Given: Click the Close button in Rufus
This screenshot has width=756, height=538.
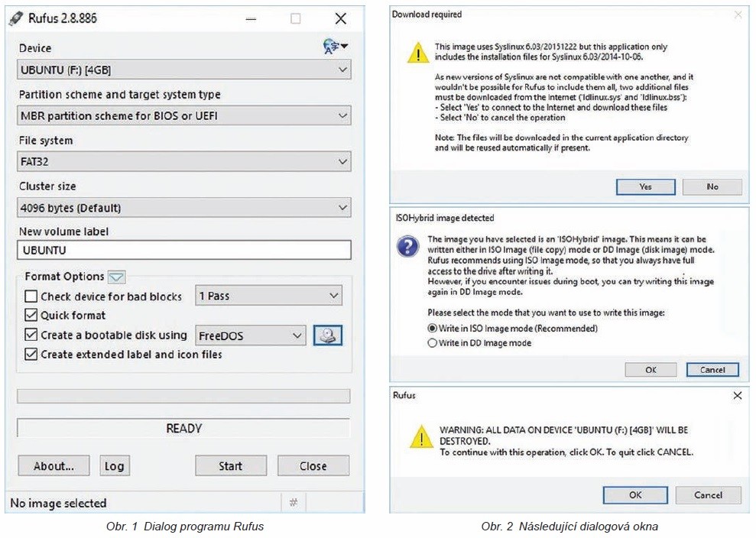Looking at the screenshot, I should 313,465.
